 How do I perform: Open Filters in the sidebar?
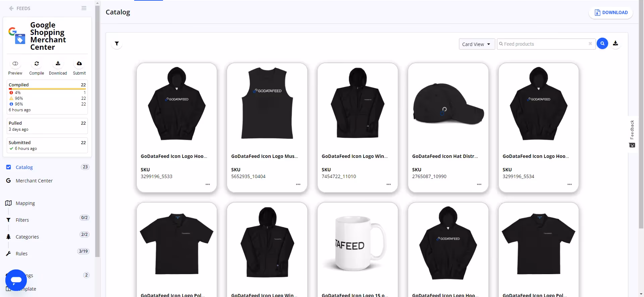(22, 220)
